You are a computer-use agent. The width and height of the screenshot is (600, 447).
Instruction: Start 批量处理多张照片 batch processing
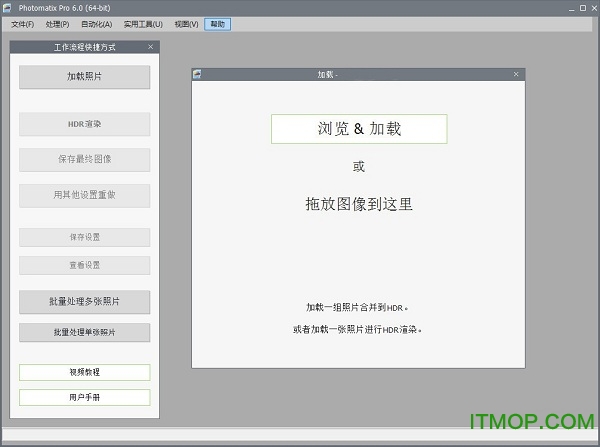[84, 302]
